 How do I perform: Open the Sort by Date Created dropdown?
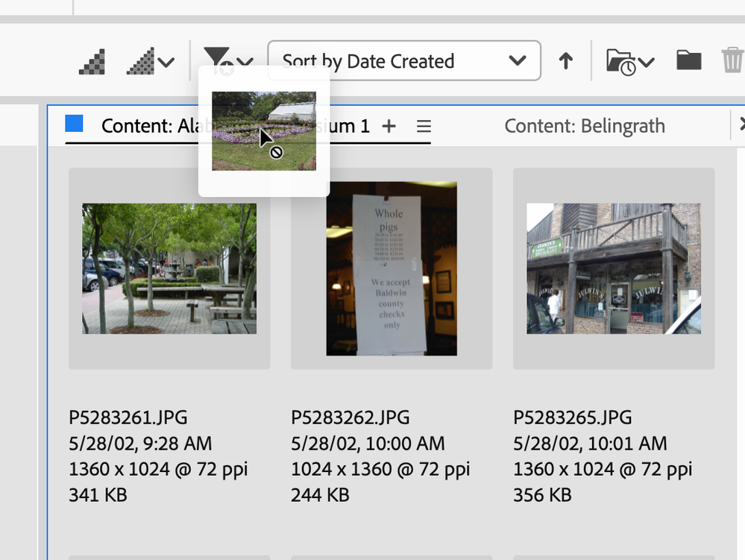(404, 61)
